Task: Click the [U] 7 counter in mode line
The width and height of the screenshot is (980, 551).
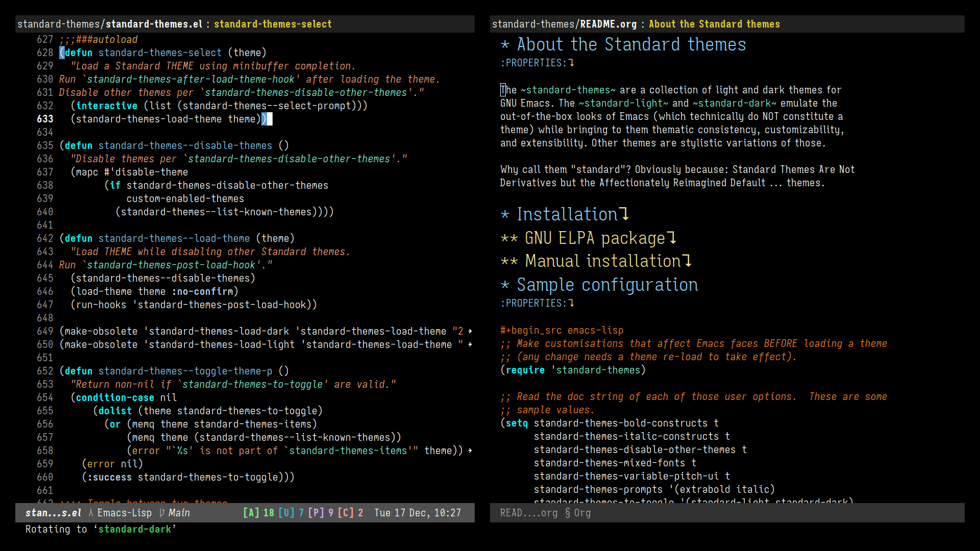Action: click(x=291, y=513)
